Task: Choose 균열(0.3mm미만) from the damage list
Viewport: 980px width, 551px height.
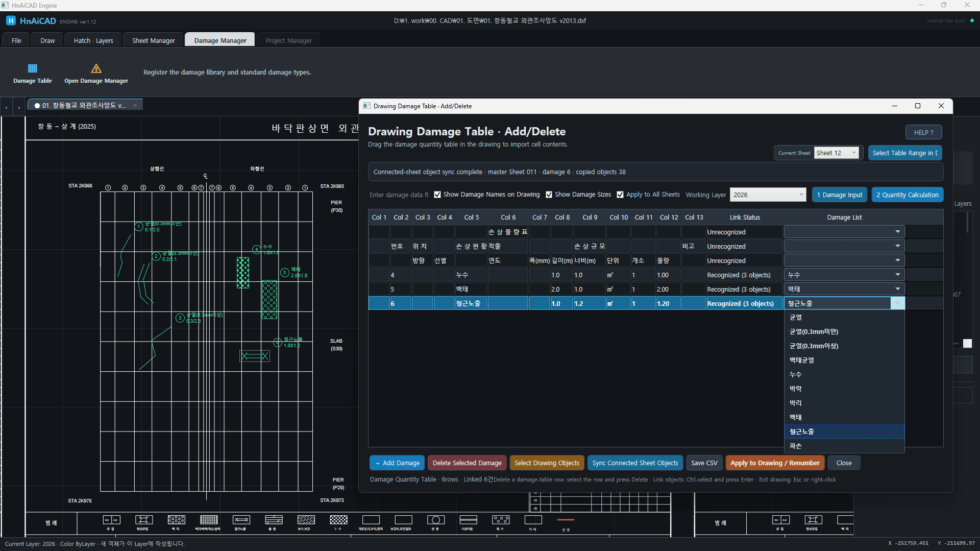Action: (x=844, y=331)
